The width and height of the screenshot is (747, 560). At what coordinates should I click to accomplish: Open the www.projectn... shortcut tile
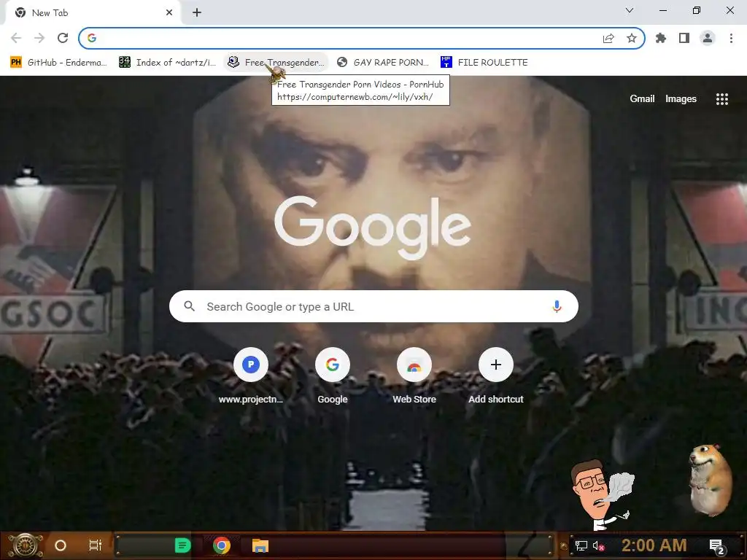tap(251, 376)
